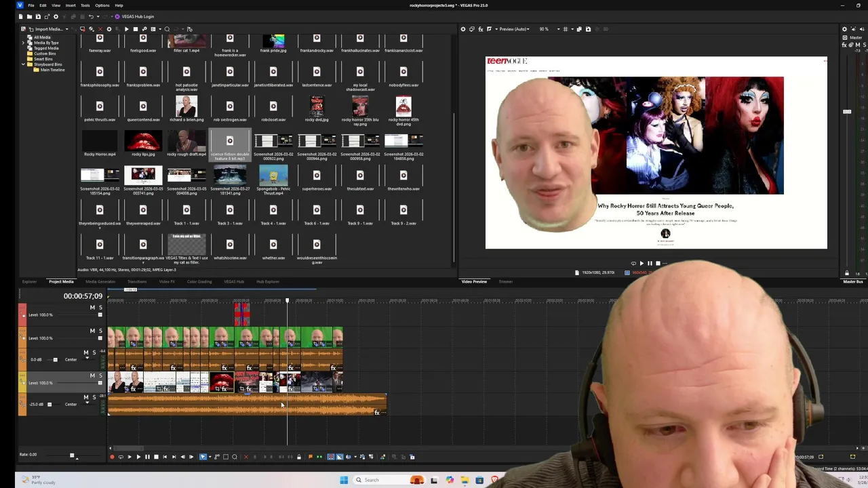Open Video Output FX in preview toolbar
Screen dimensions: 868x488
coord(480,29)
